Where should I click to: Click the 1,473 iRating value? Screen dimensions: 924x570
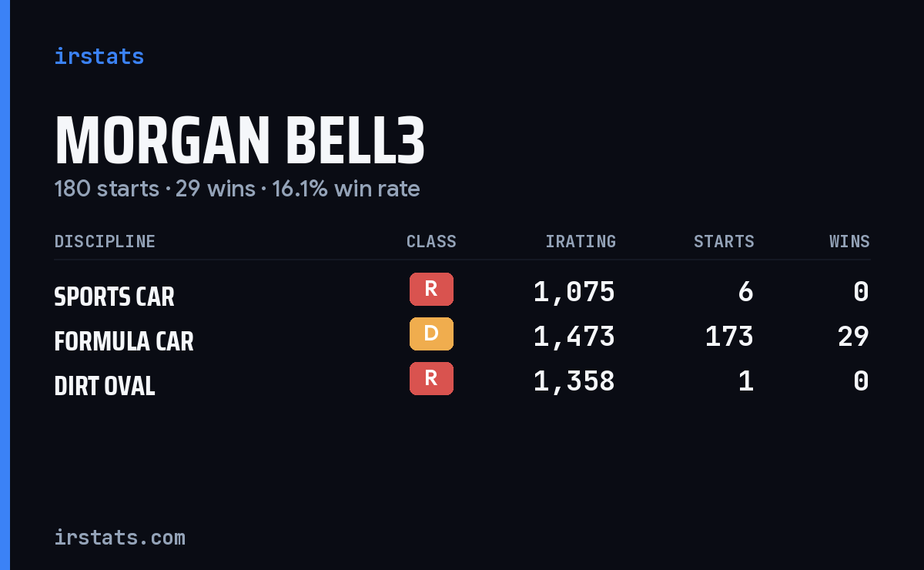[x=574, y=337]
